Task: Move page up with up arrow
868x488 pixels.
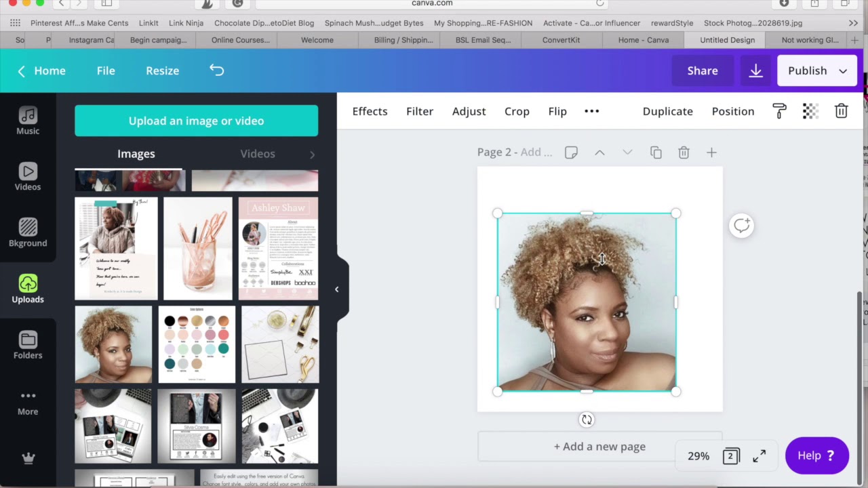Action: (599, 152)
